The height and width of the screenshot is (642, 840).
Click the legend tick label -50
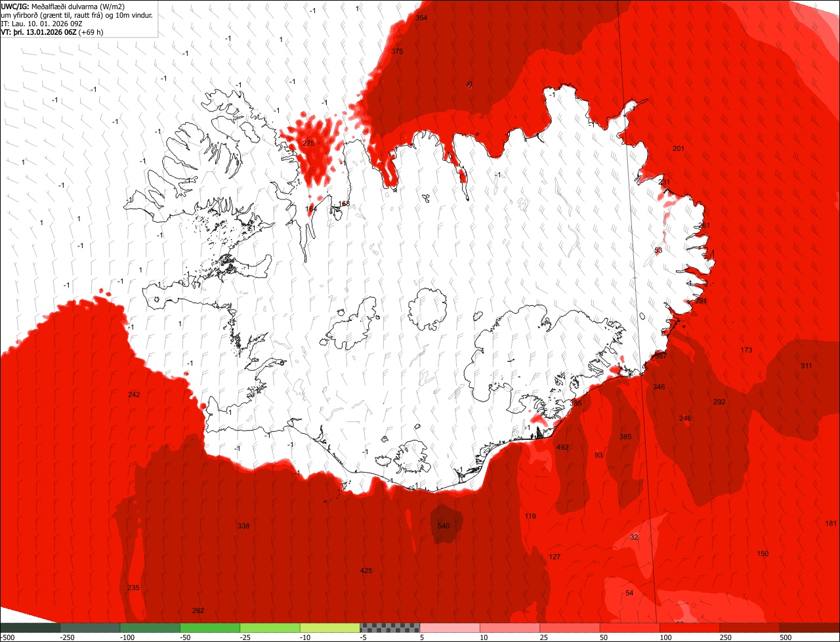(186, 637)
